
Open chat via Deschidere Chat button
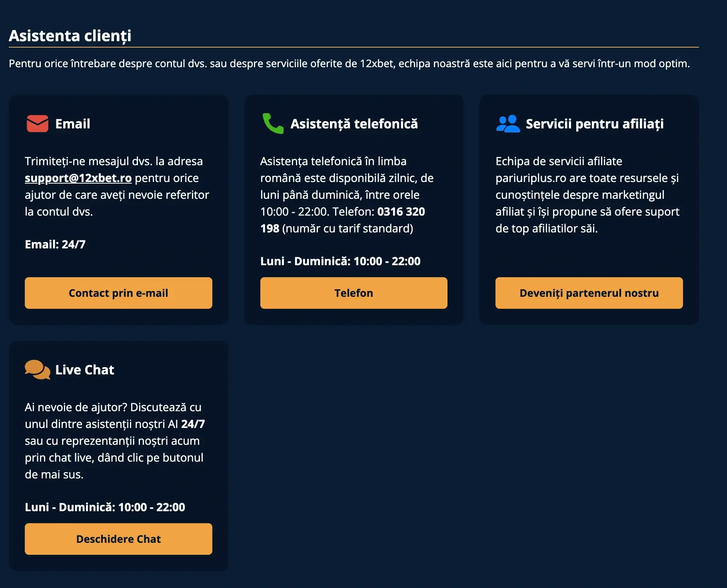point(118,539)
